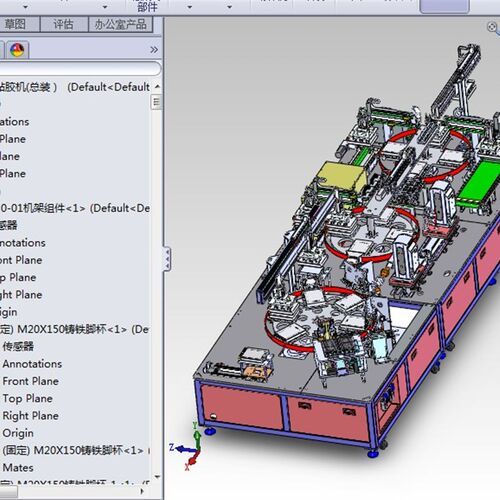Click the horizontal scroll right arrow
The width and height of the screenshot is (500, 500).
[x=142, y=491]
